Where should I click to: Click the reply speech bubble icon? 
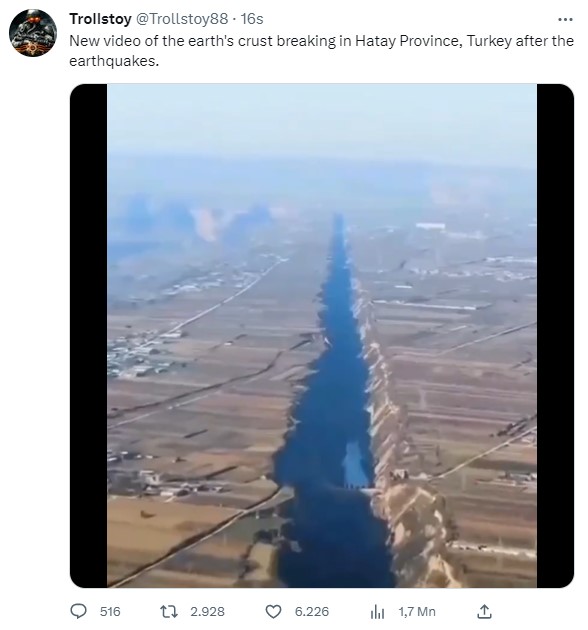coord(78,612)
